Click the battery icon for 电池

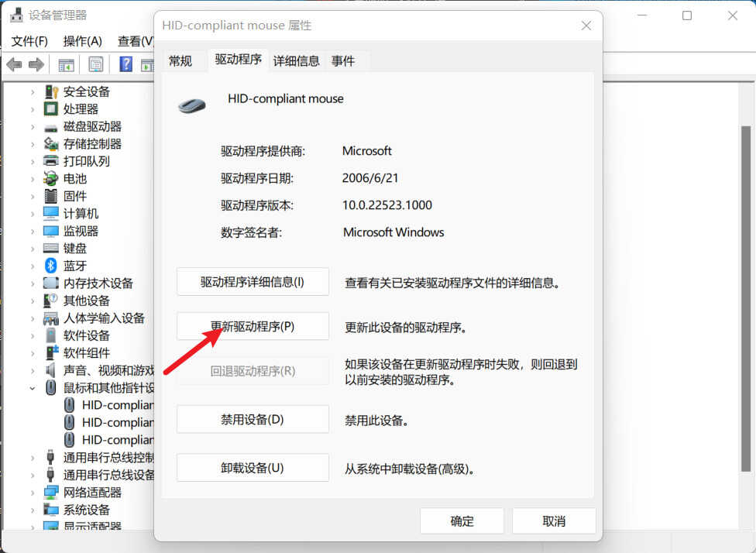pyautogui.click(x=51, y=179)
